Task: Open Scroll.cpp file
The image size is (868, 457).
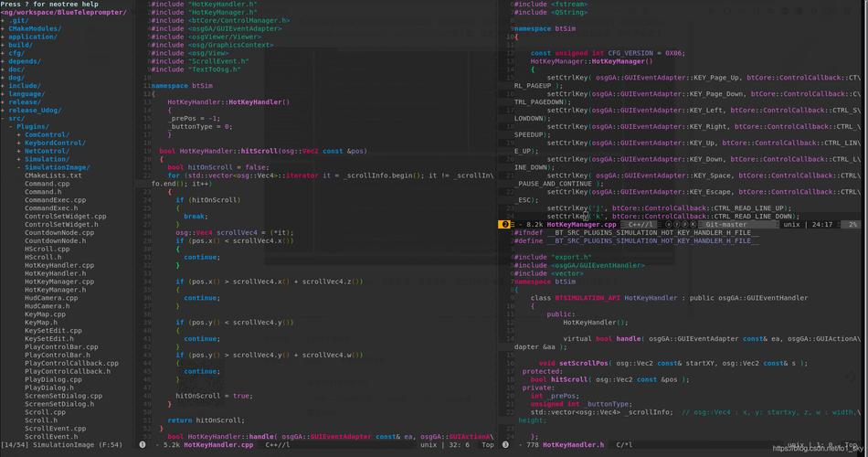Action: click(x=45, y=411)
